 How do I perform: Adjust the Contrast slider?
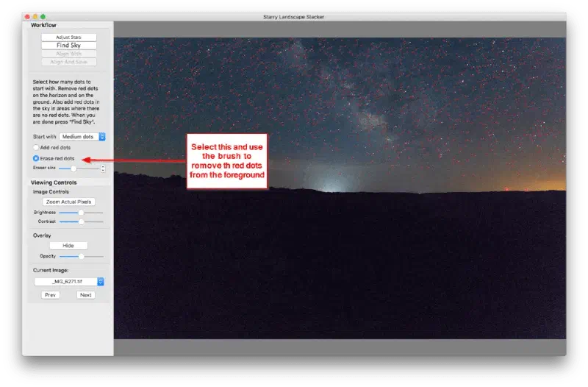point(81,221)
